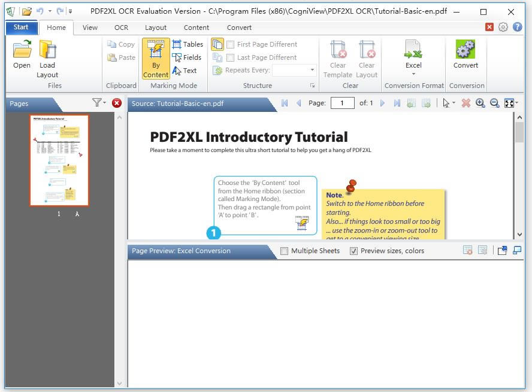Uncheck Preview sizes, colors
The image size is (532, 392).
pyautogui.click(x=353, y=251)
